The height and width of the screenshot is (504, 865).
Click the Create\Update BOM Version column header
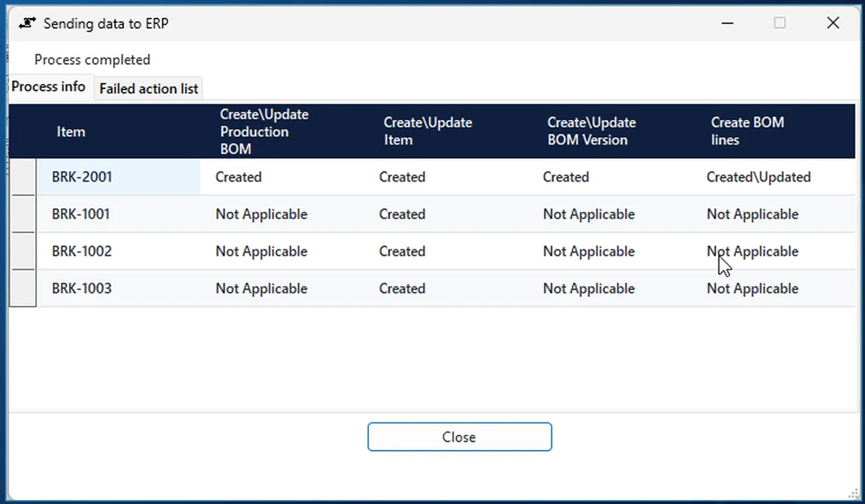(x=610, y=131)
